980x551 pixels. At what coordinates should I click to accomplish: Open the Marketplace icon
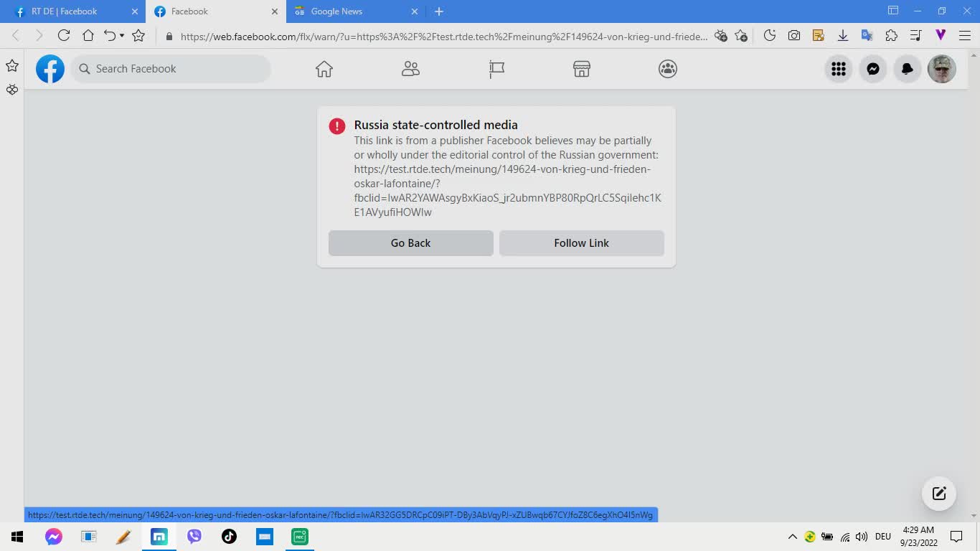(x=582, y=69)
